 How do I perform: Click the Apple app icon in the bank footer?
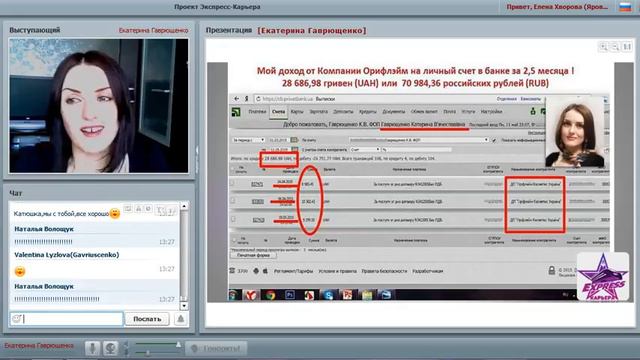265,271
